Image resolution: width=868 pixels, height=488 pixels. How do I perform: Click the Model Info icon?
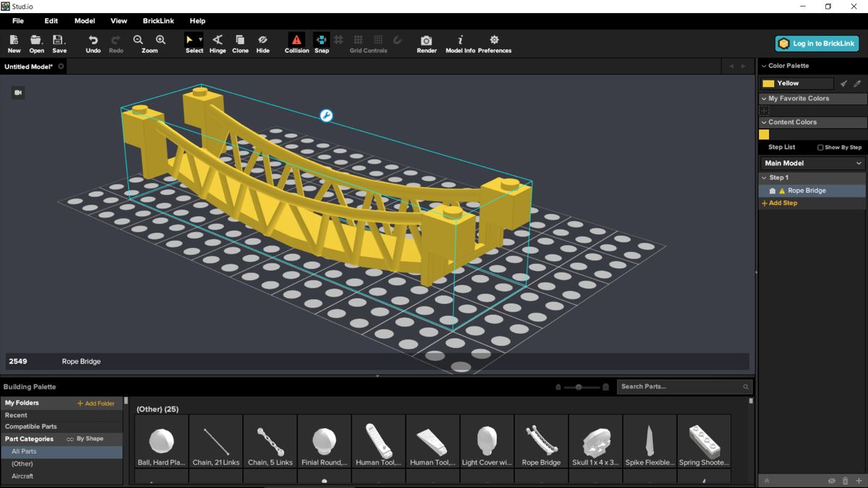pos(459,42)
